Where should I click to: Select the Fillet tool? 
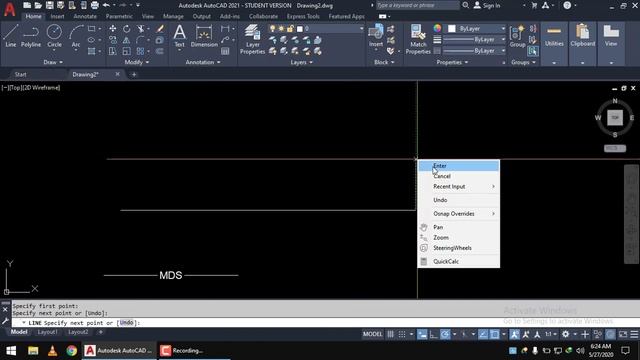(x=140, y=40)
